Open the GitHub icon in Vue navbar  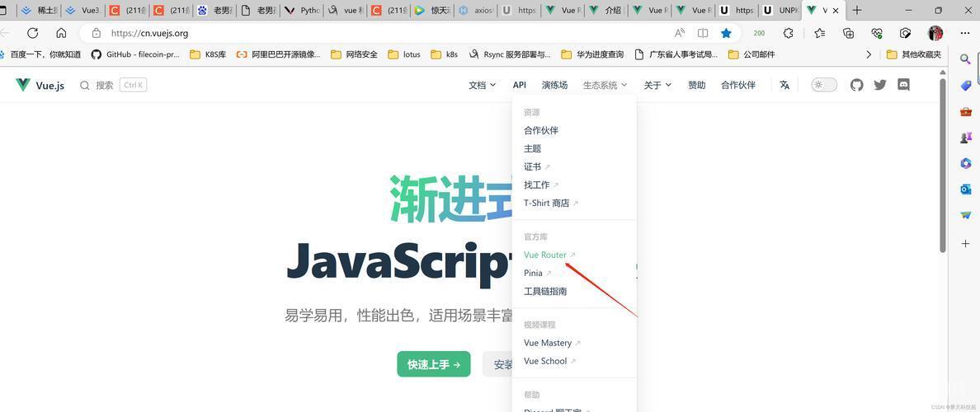(857, 85)
